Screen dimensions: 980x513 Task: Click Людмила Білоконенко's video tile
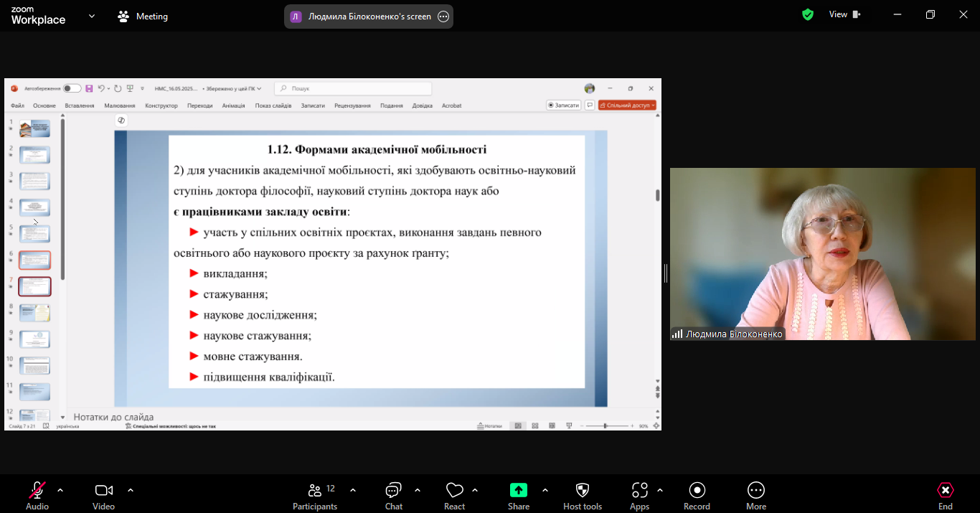click(822, 254)
